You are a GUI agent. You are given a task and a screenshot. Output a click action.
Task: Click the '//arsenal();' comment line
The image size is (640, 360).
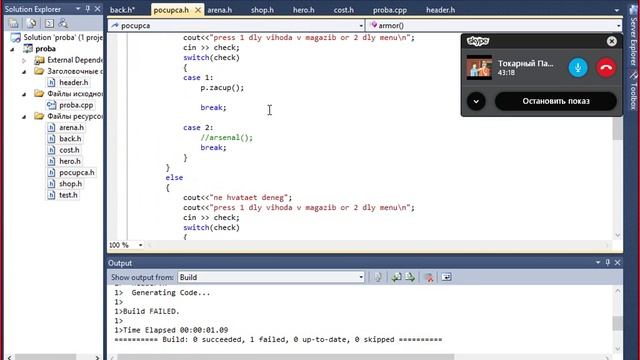click(x=227, y=138)
